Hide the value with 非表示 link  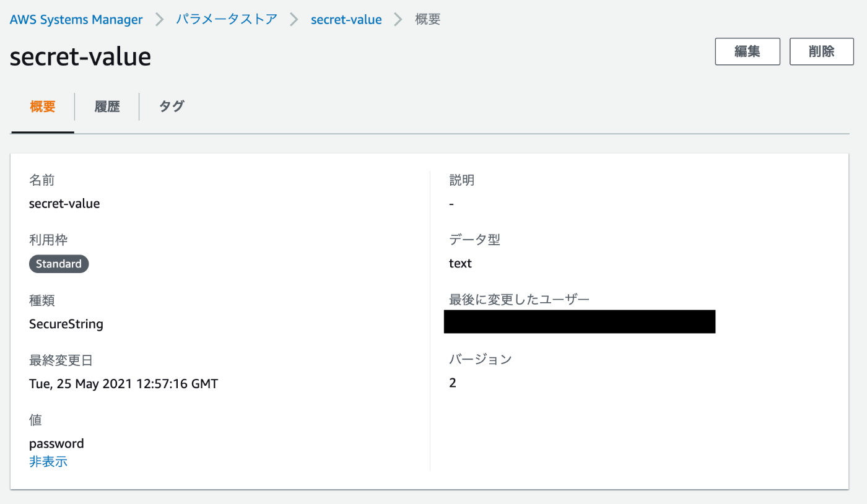[x=48, y=461]
